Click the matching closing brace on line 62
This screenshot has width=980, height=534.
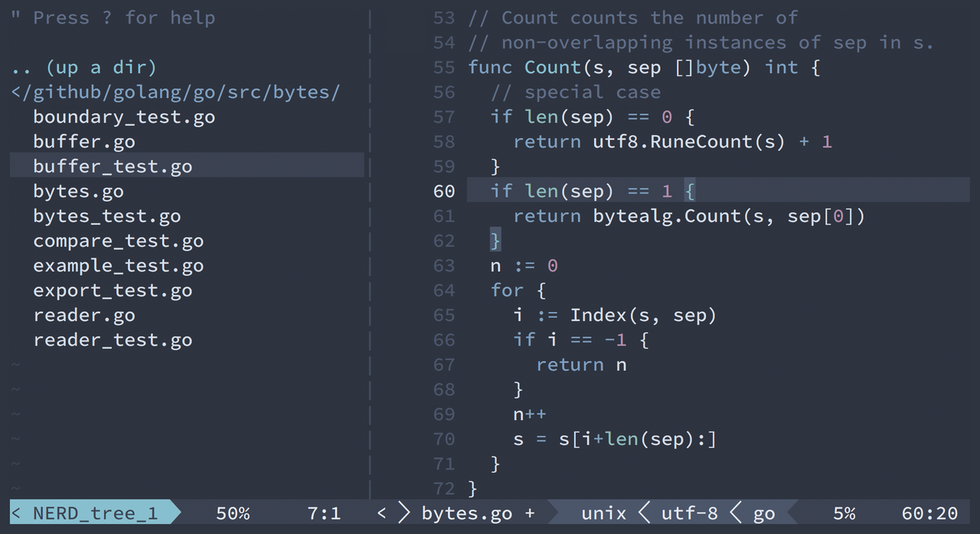[495, 241]
